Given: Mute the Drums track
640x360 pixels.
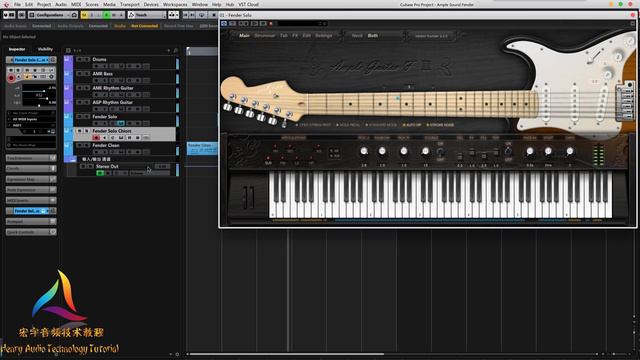Looking at the screenshot, I should coord(80,59).
